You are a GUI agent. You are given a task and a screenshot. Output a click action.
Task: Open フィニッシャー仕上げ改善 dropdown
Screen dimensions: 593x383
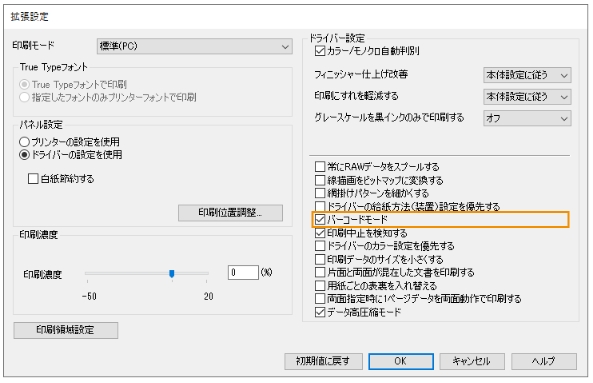pos(527,75)
